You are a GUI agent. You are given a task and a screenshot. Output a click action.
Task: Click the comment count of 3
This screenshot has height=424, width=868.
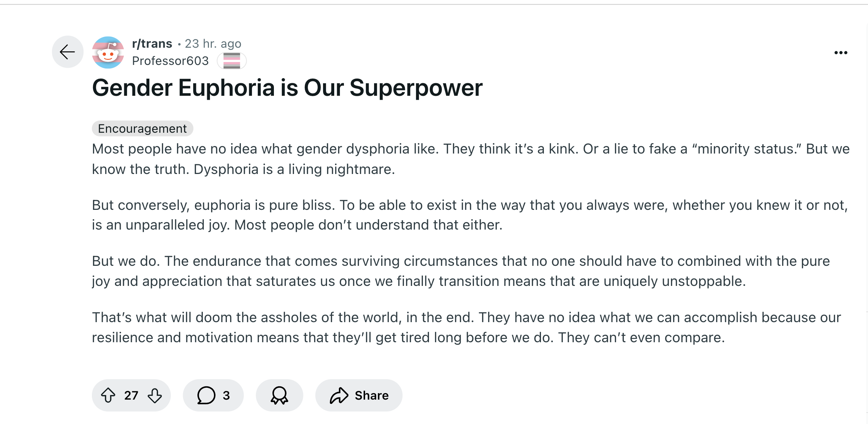[x=226, y=395]
